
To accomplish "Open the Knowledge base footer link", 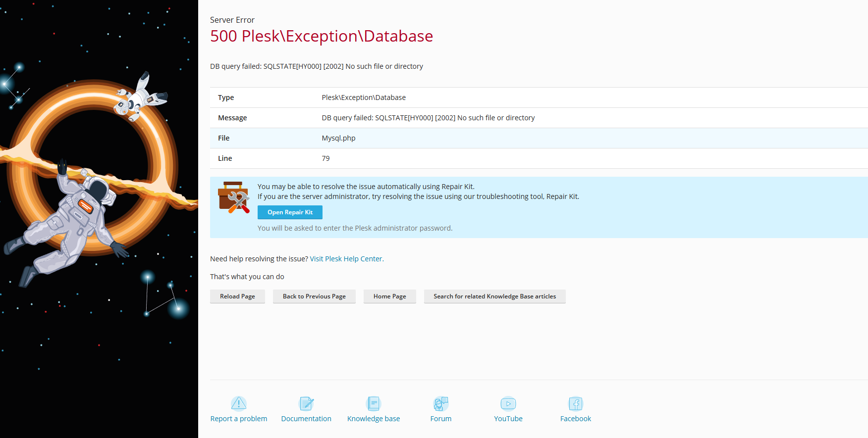I will 374,419.
